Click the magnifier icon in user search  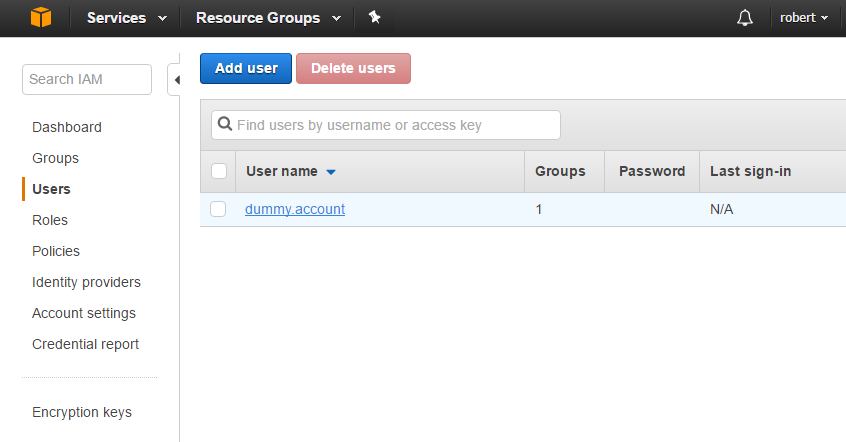[x=224, y=124]
